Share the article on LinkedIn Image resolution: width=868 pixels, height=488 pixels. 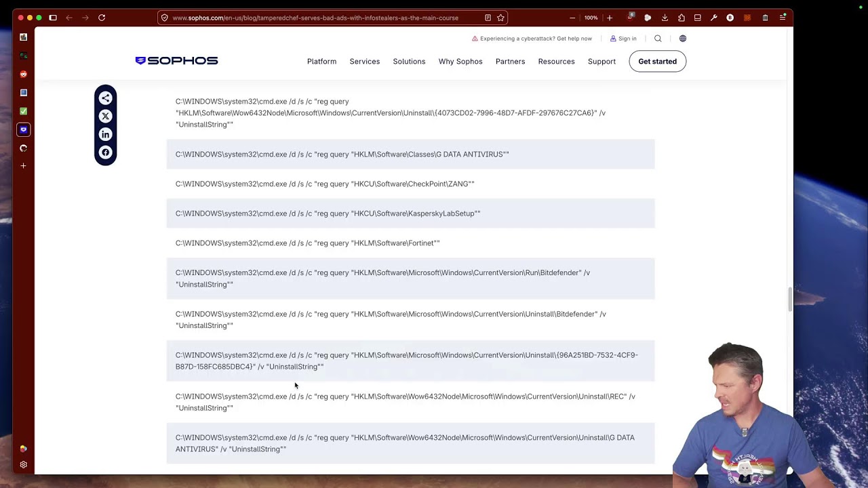pos(105,134)
